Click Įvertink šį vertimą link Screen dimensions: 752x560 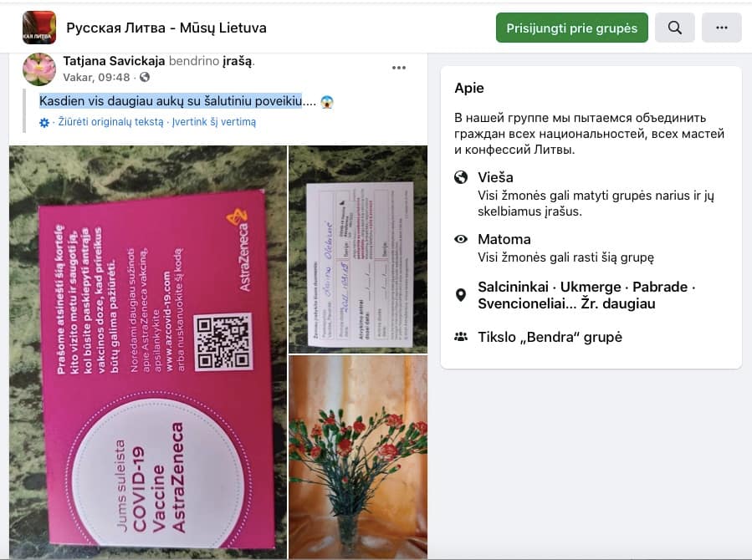214,122
